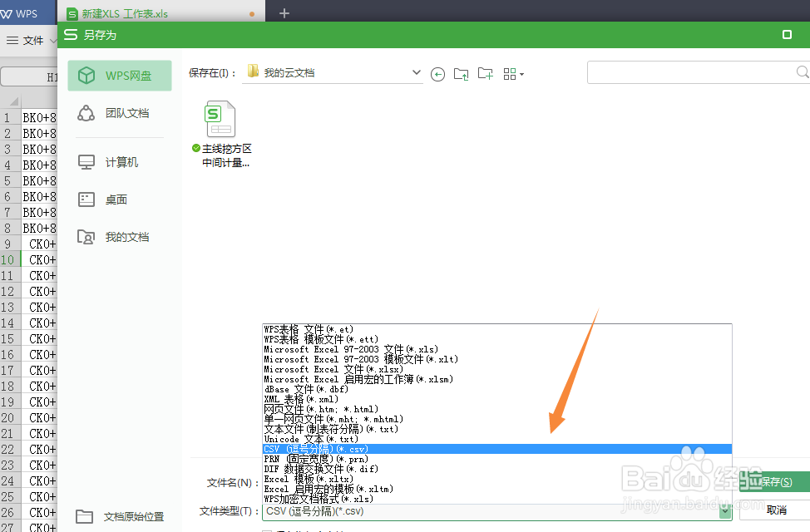
Task: Maximize the 另存为 dialog
Action: click(787, 35)
